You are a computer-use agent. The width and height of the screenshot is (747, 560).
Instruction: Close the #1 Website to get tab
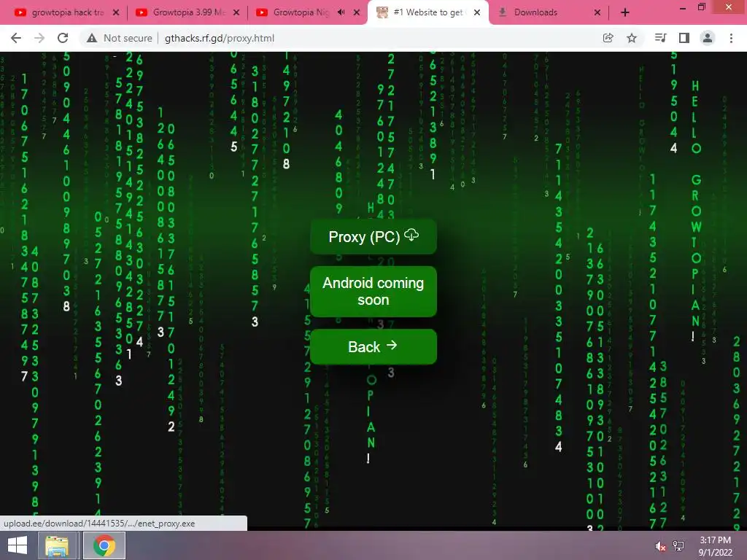(x=477, y=12)
